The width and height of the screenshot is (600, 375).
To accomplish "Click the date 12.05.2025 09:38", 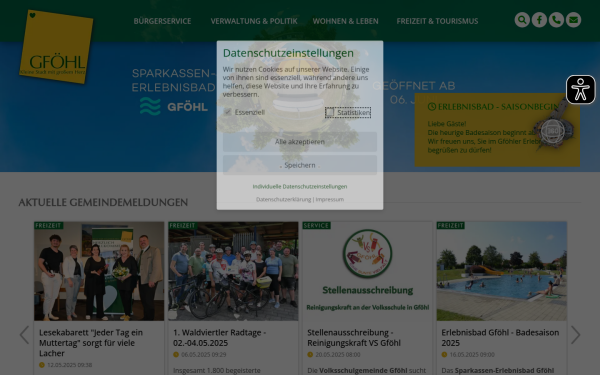I will click(x=69, y=365).
